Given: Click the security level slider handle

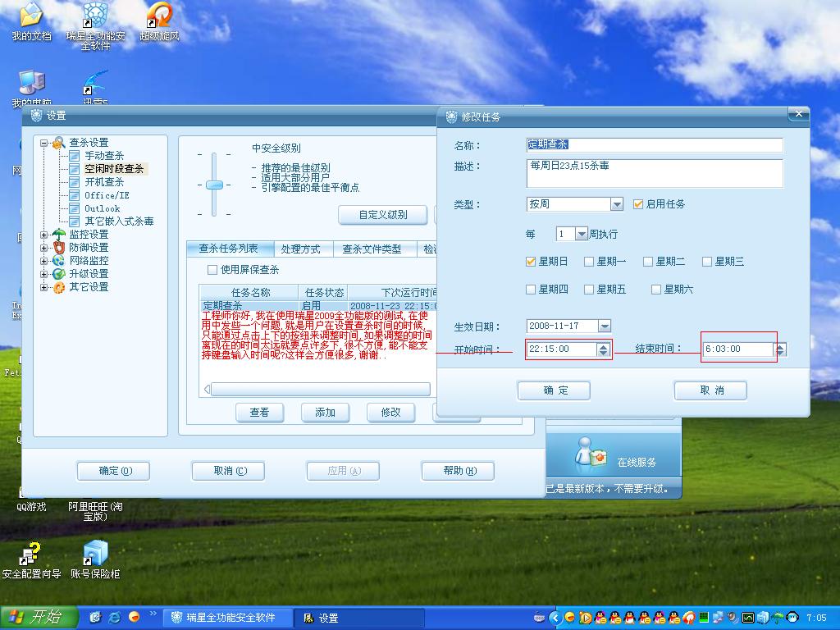Looking at the screenshot, I should [x=214, y=185].
